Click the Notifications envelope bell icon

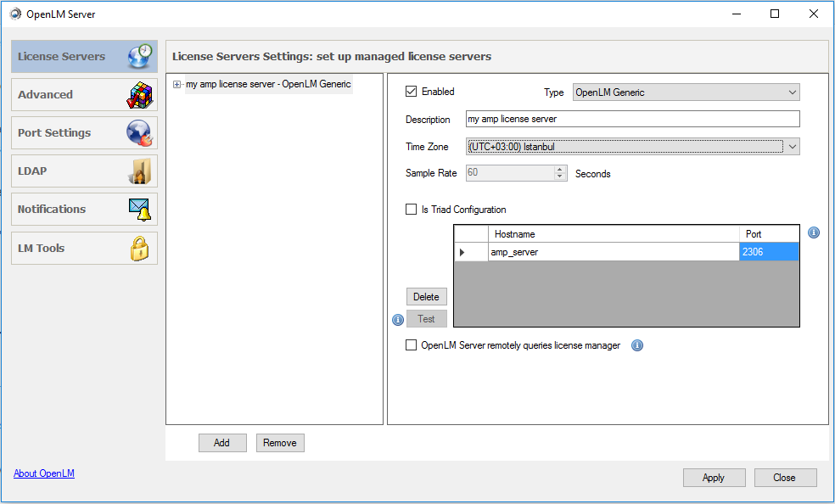(139, 210)
